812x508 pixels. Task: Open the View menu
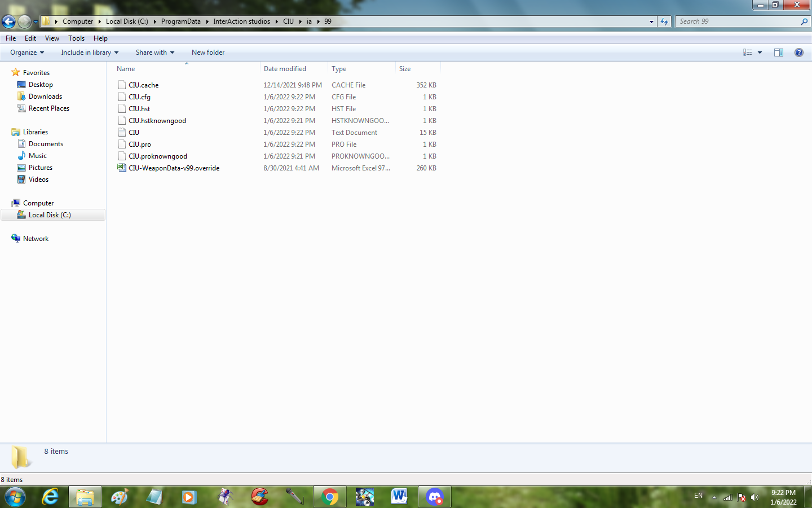point(52,38)
